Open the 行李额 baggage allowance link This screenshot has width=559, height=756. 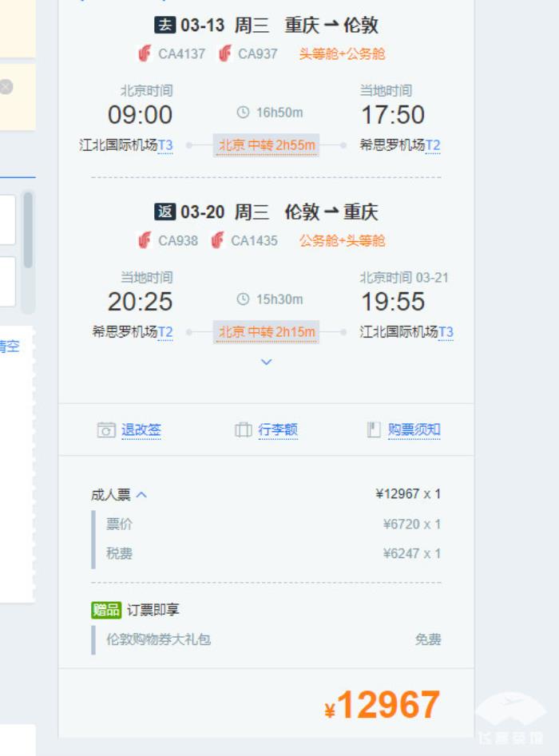point(278,429)
